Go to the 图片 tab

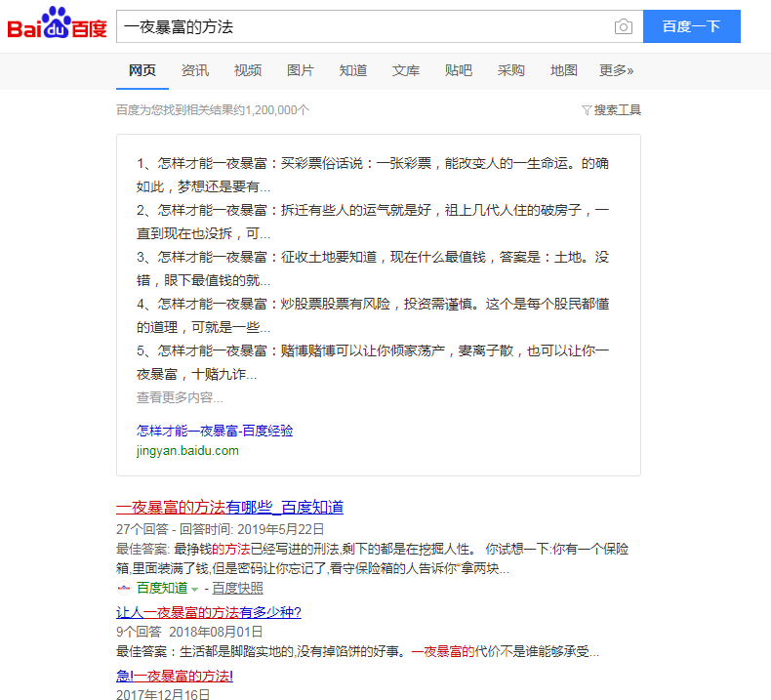click(x=301, y=71)
